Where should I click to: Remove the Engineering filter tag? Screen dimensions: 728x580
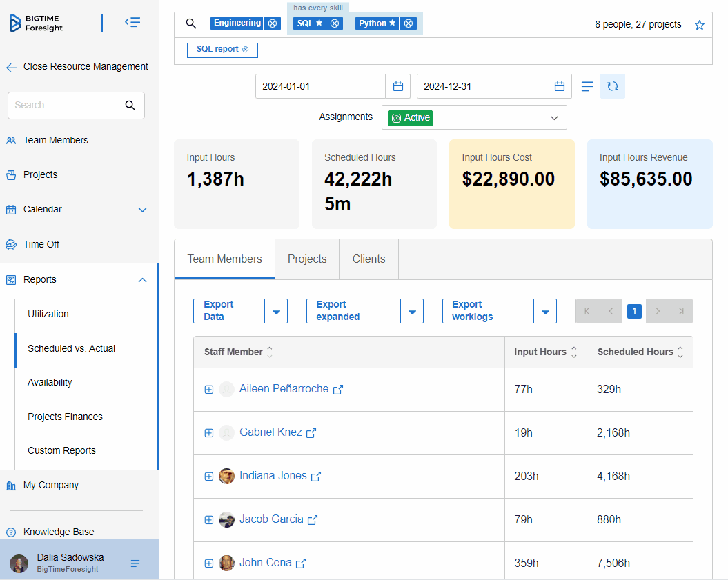(273, 23)
